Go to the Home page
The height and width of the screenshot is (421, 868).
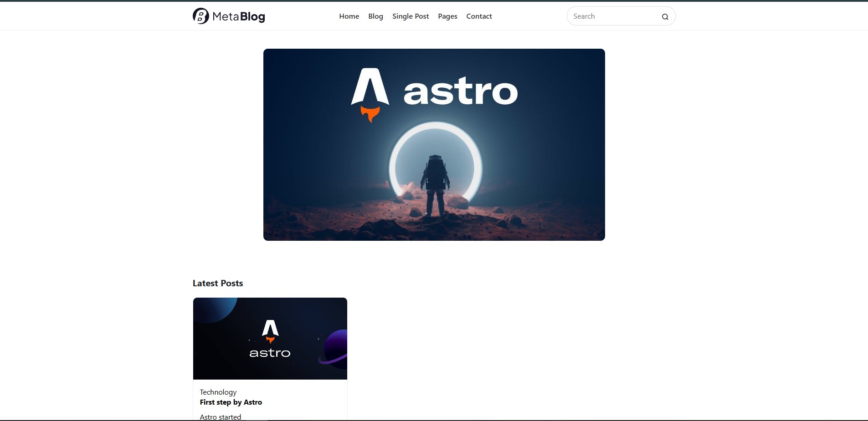349,16
